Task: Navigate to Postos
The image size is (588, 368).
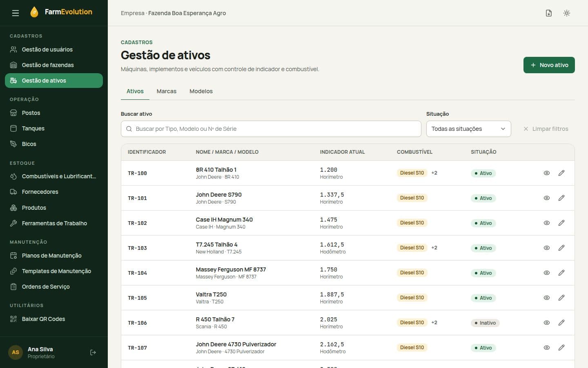Action: coord(54,113)
